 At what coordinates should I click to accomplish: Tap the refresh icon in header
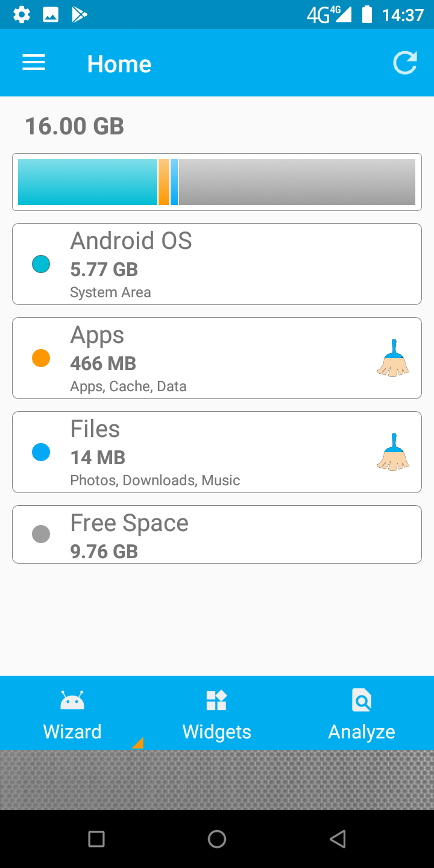pyautogui.click(x=404, y=63)
